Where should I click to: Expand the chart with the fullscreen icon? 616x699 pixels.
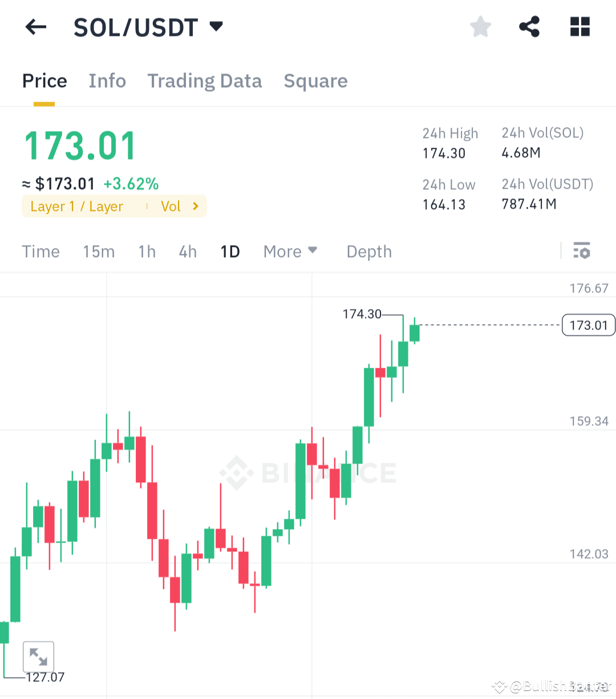coord(38,656)
